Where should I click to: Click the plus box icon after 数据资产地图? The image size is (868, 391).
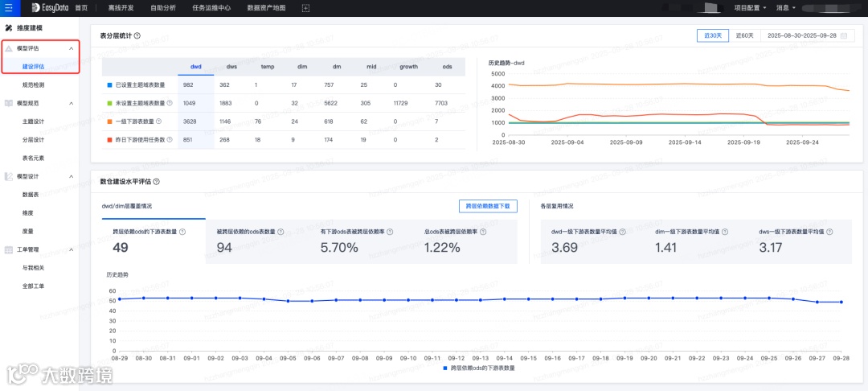[305, 8]
